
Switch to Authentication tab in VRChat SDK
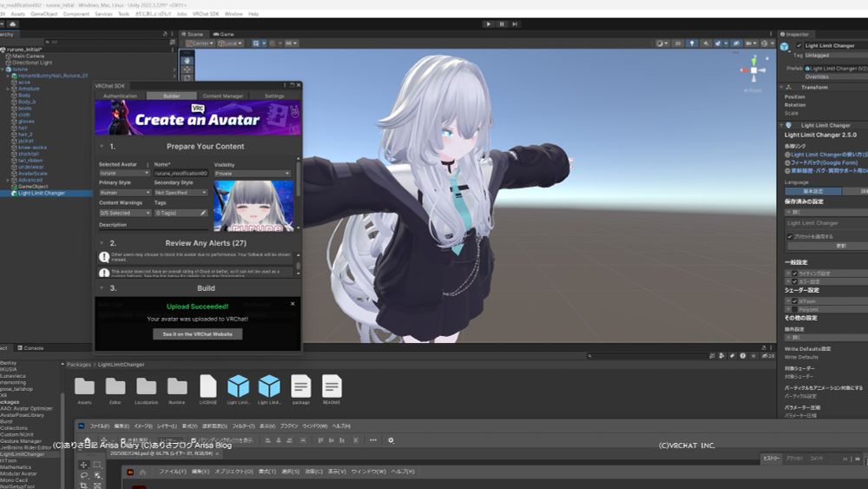120,96
